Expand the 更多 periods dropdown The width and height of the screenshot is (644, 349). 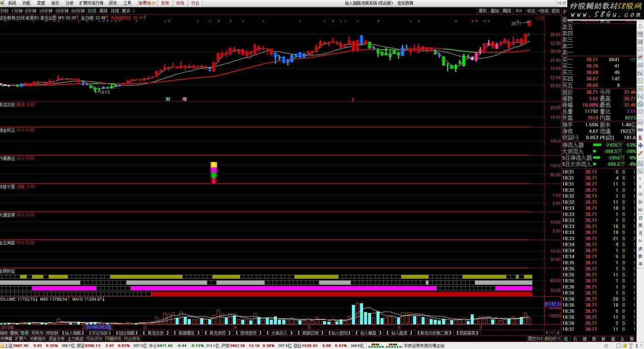[x=128, y=11]
